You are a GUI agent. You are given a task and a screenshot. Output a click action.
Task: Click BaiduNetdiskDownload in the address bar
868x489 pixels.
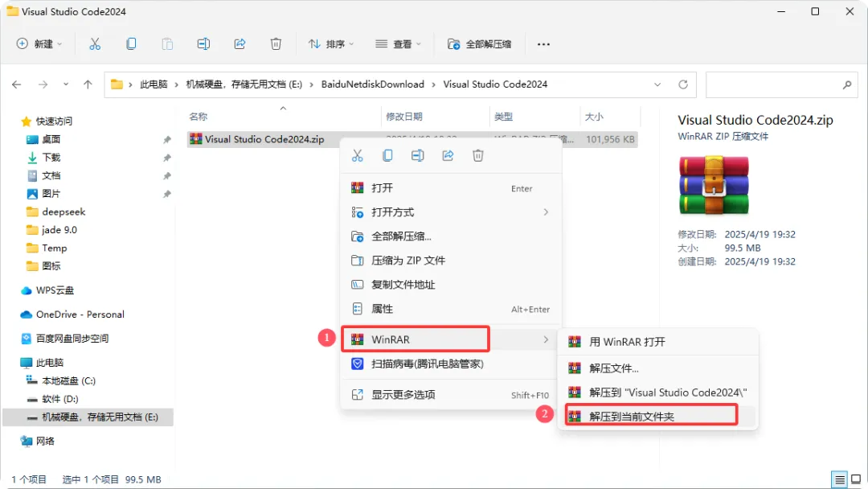point(373,84)
